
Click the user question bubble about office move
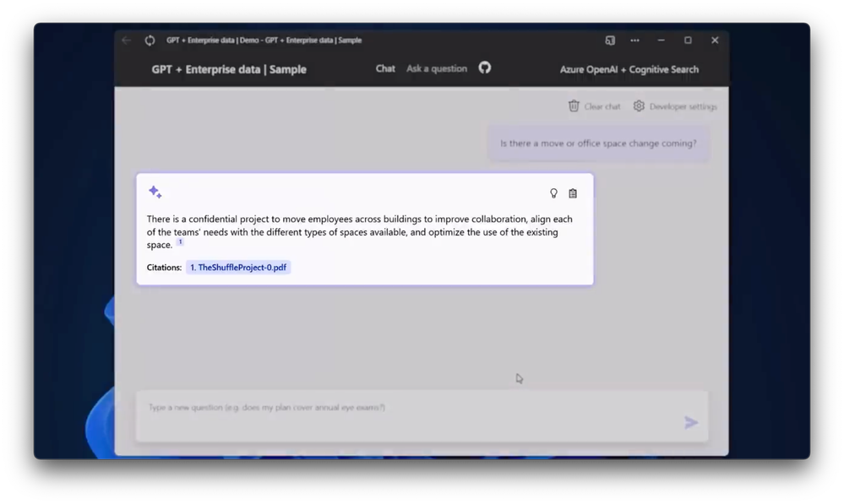598,144
